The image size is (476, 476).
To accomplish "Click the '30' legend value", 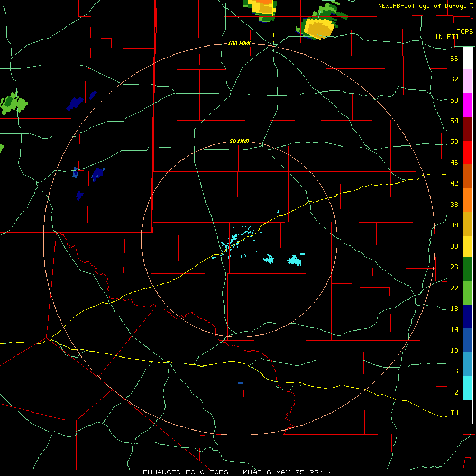I will click(454, 246).
